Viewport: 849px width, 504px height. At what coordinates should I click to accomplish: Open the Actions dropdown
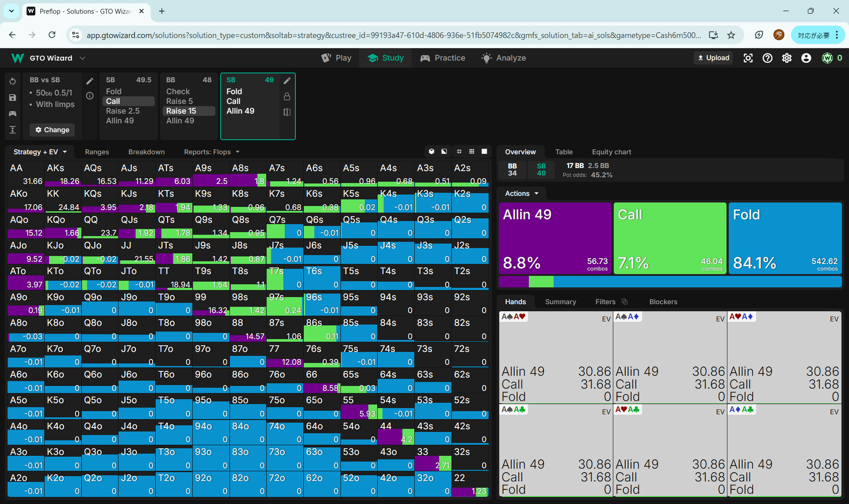[522, 193]
